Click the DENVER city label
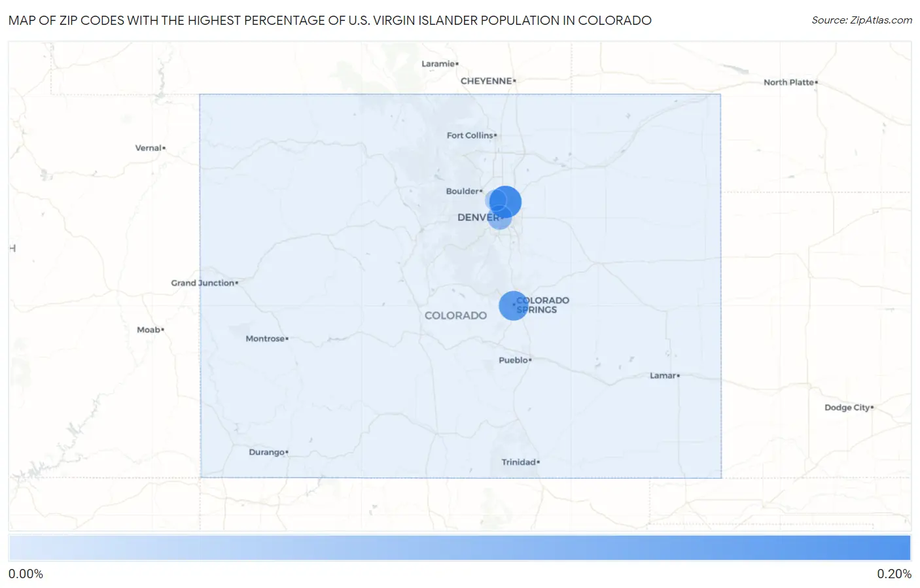The width and height of the screenshot is (920, 588). 478,217
